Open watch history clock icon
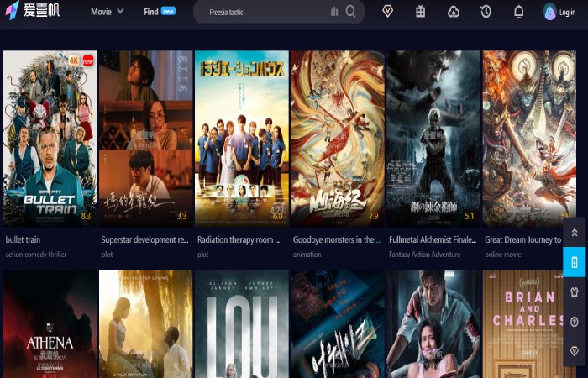The width and height of the screenshot is (588, 378). [x=486, y=12]
